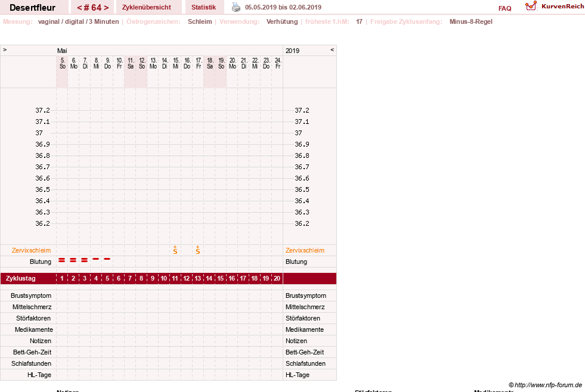
Task: Click the Minus-8-Regel value
Action: (x=471, y=21)
